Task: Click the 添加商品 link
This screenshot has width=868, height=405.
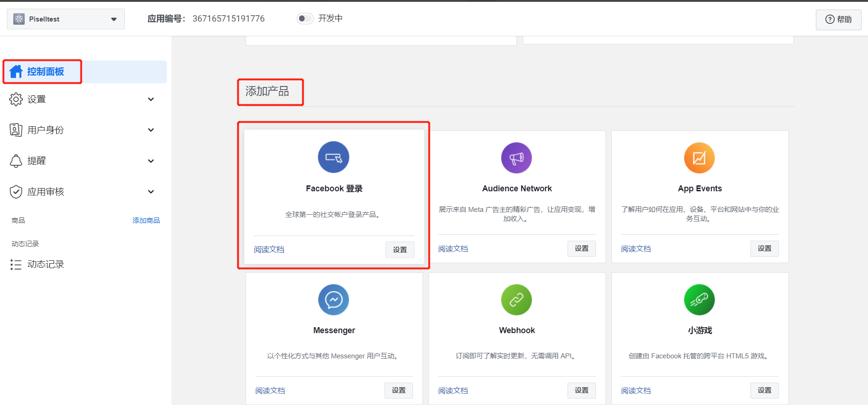Action: pyautogui.click(x=146, y=221)
